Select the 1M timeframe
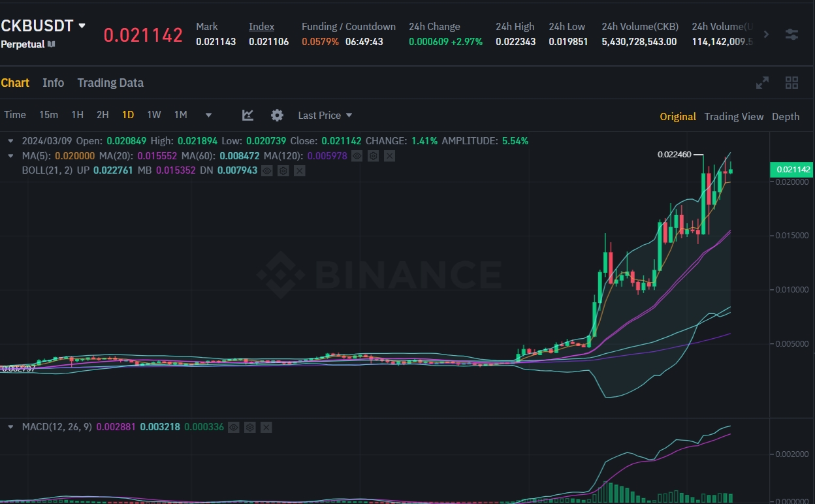Screen dimensions: 815x504 [x=180, y=115]
